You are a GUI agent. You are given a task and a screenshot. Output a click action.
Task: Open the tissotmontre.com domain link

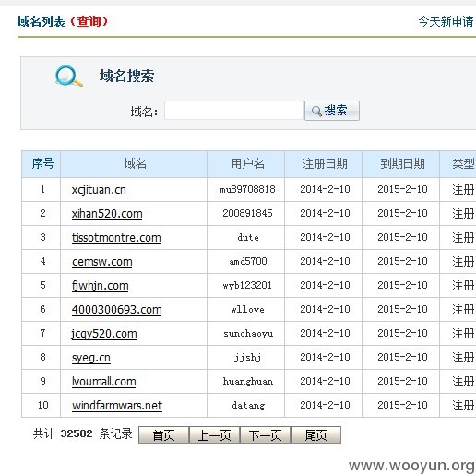pyautogui.click(x=116, y=238)
